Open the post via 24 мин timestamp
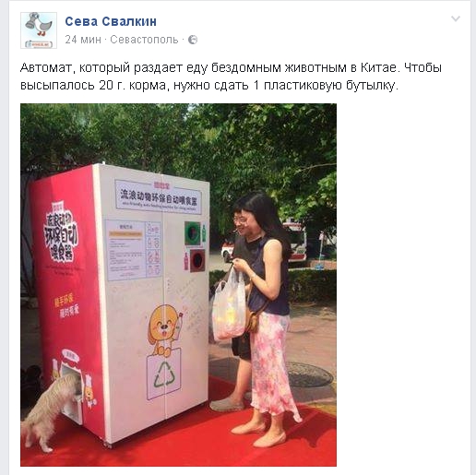 (83, 40)
